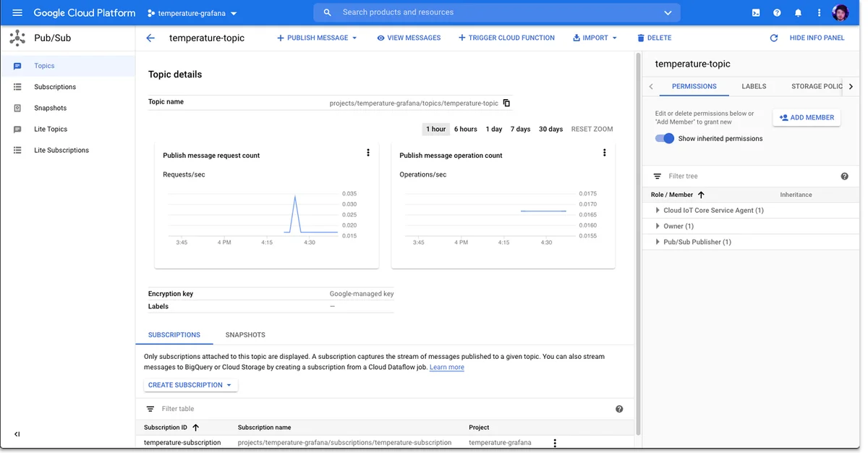The image size is (868, 453).
Task: Click the Filter table icon
Action: click(150, 409)
